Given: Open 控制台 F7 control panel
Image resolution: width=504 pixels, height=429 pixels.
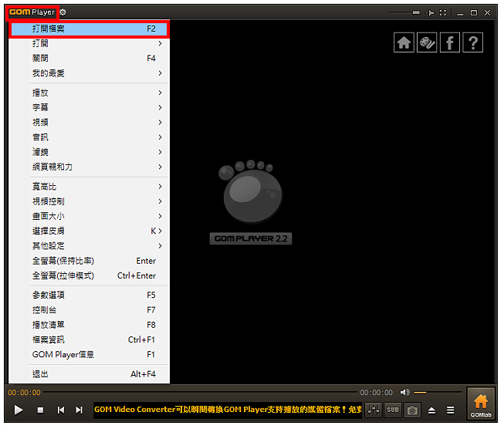Looking at the screenshot, I should (x=89, y=310).
